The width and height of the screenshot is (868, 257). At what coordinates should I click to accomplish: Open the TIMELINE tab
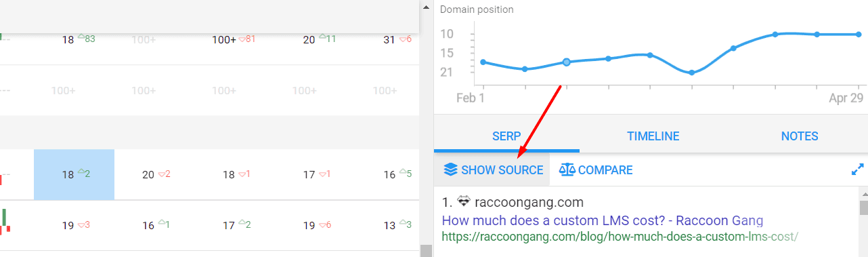point(653,136)
